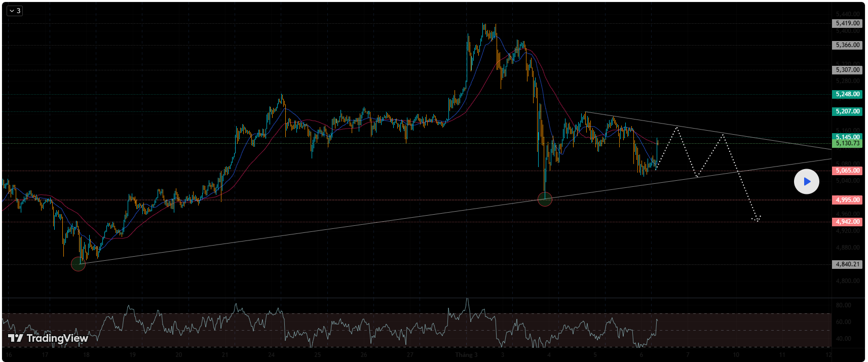
Task: Select the 4,840.21 bottom price label
Action: 847,264
